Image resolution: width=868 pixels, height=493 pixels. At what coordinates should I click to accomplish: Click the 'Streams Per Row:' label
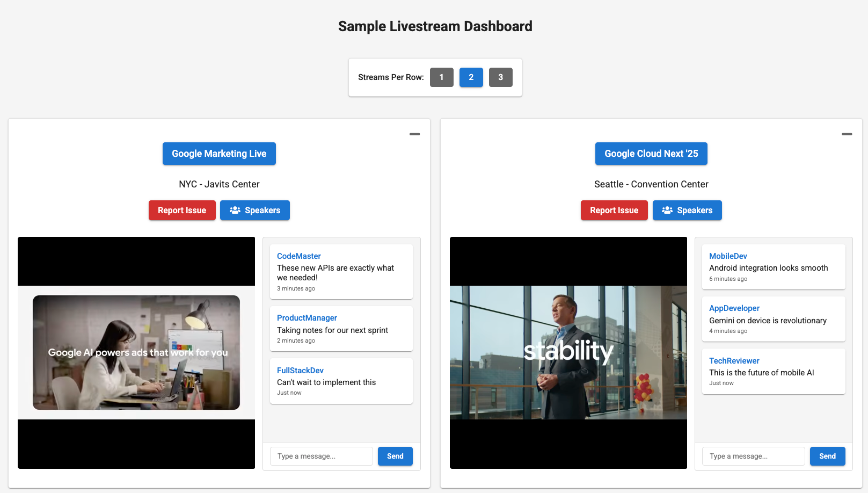coord(391,77)
